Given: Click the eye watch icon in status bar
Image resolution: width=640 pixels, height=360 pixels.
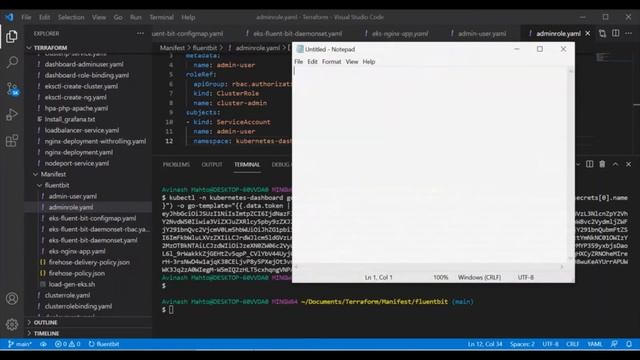Looking at the screenshot, I should (43, 344).
